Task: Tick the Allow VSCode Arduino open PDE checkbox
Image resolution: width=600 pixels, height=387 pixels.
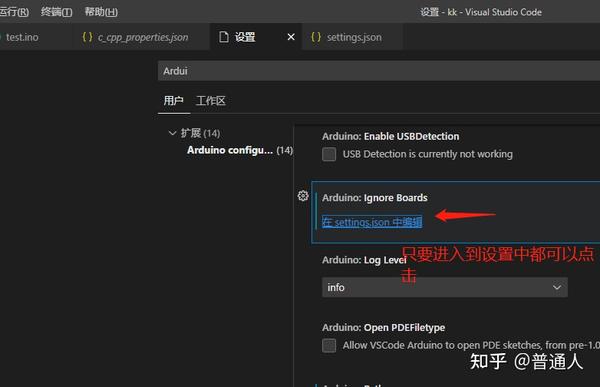Action: (x=329, y=345)
